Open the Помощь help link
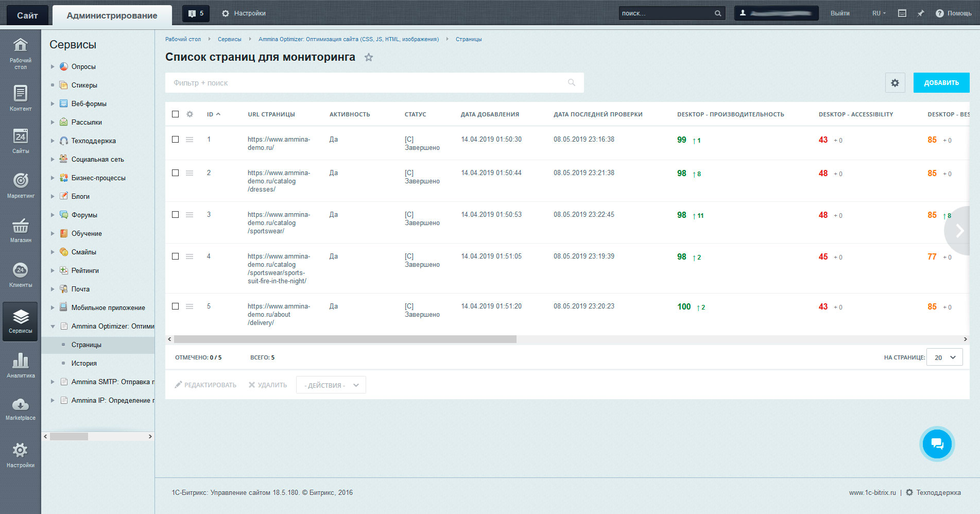980x514 pixels. coord(954,13)
